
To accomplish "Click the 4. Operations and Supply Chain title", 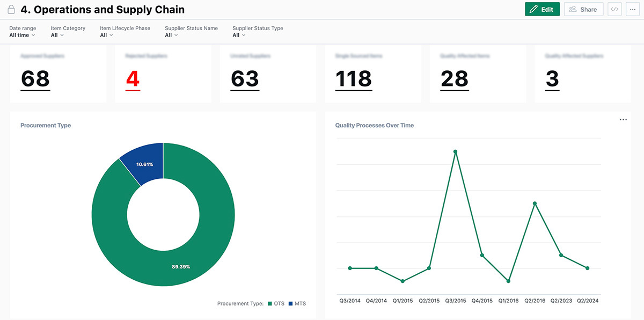I will click(x=103, y=9).
